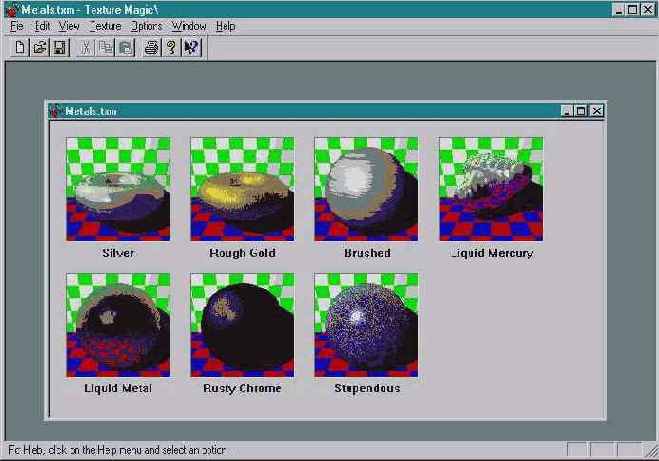Open the Help menu
Screen dimensions: 659x461
pyautogui.click(x=226, y=26)
